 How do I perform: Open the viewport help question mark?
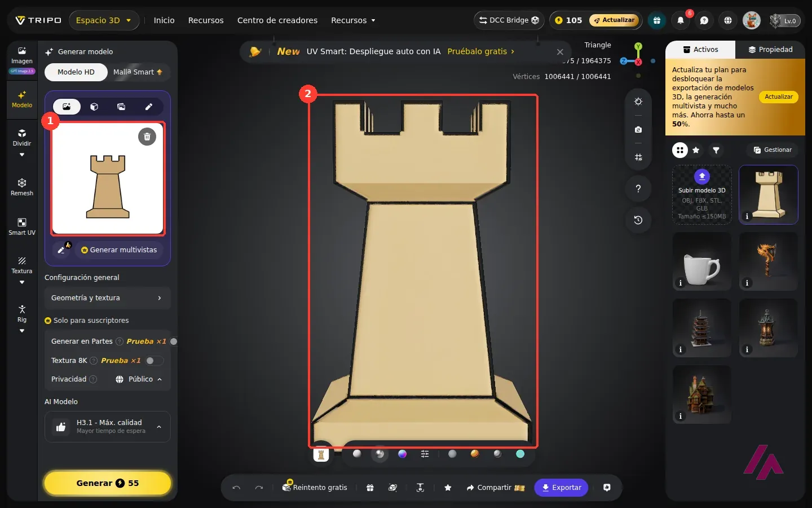(x=638, y=189)
